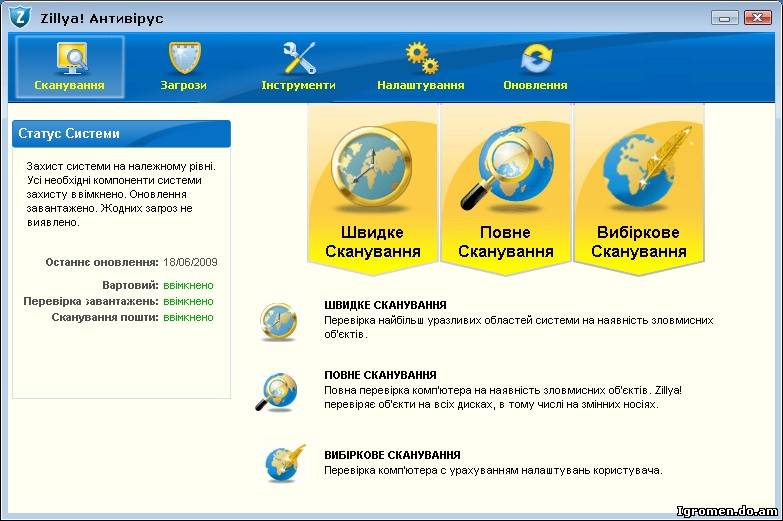This screenshot has height=521, width=783.
Task: Select the ШВИДКЕ СКАНУВАННЯ heading
Action: [x=385, y=305]
